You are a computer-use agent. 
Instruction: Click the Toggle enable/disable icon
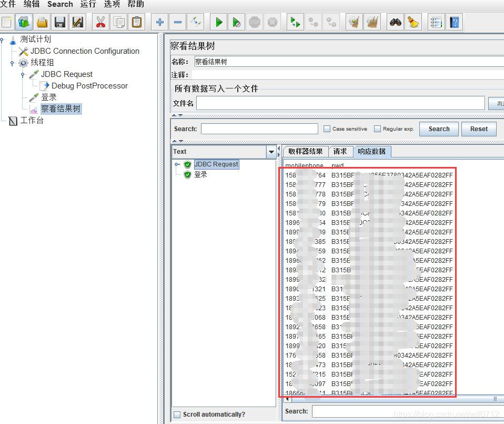[x=195, y=22]
